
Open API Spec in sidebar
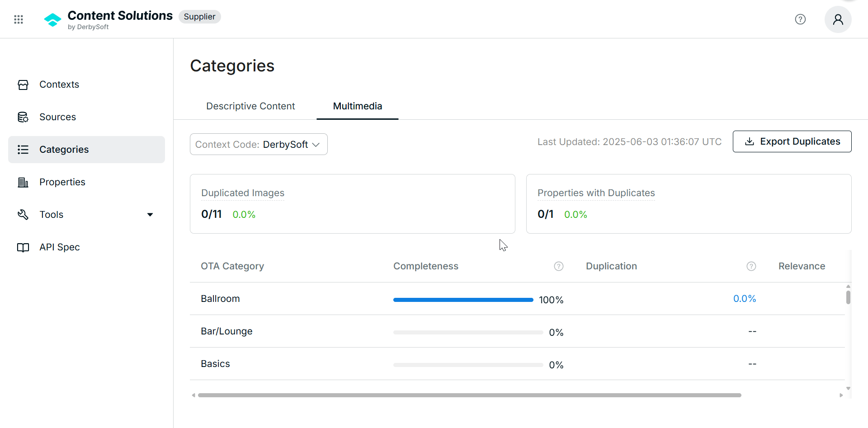(x=86, y=247)
